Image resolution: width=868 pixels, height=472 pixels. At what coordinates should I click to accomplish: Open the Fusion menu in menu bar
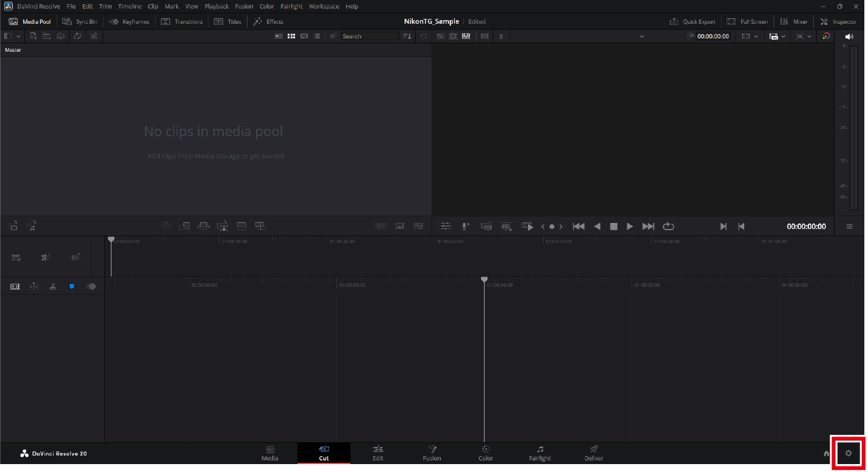[x=244, y=6]
